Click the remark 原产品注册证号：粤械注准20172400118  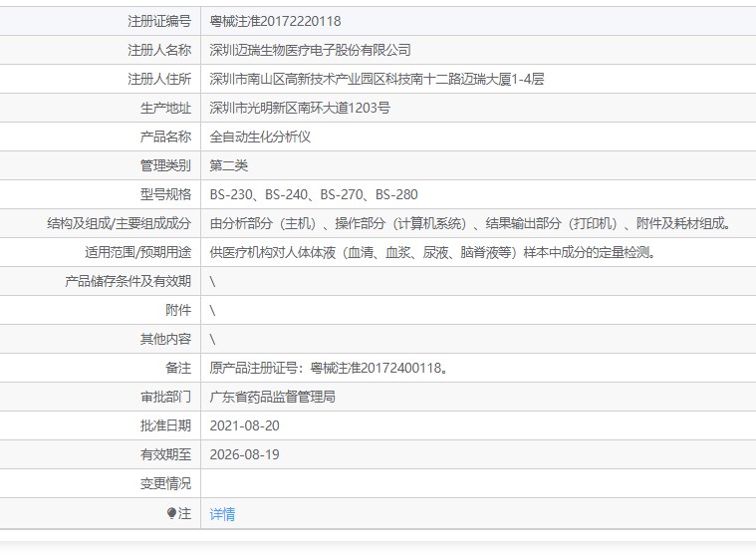pyautogui.click(x=330, y=369)
